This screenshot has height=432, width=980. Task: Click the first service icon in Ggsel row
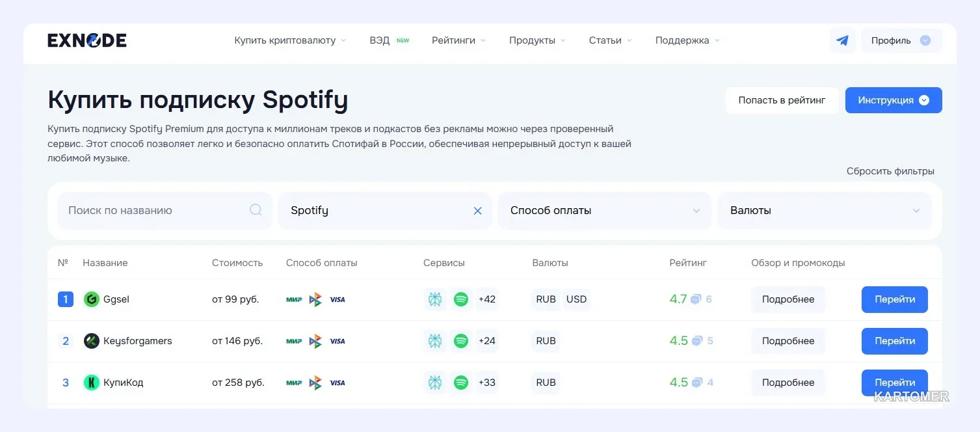pyautogui.click(x=435, y=299)
